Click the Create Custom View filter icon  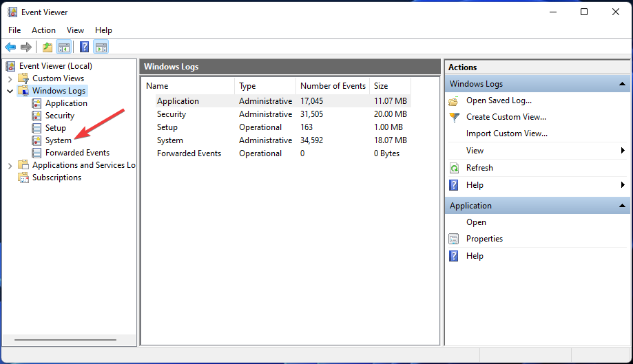(x=454, y=117)
